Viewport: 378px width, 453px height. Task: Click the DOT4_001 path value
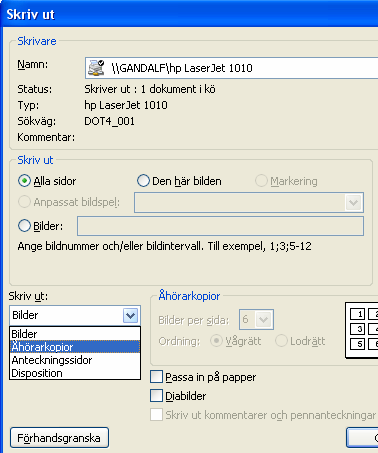pyautogui.click(x=109, y=121)
